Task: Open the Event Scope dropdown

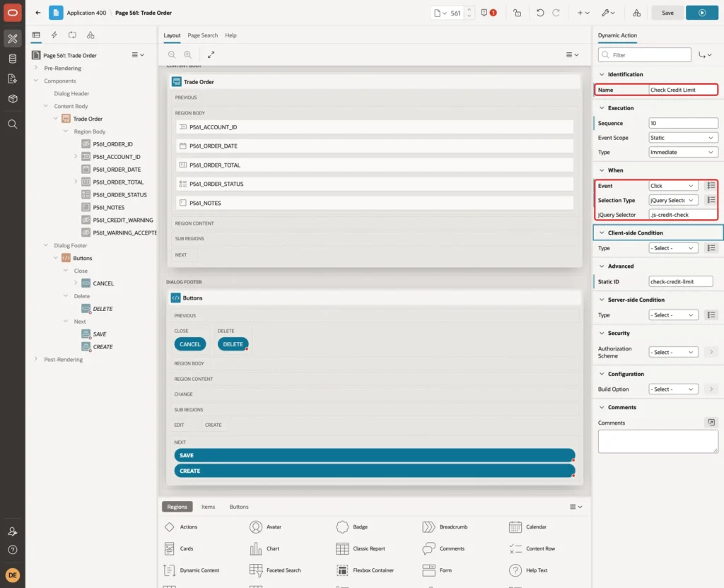Action: (x=683, y=138)
